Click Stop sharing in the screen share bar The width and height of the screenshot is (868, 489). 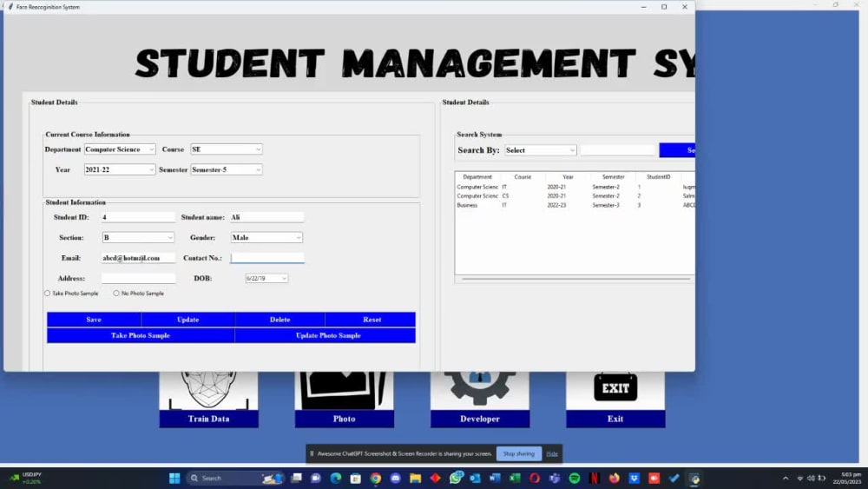tap(519, 453)
